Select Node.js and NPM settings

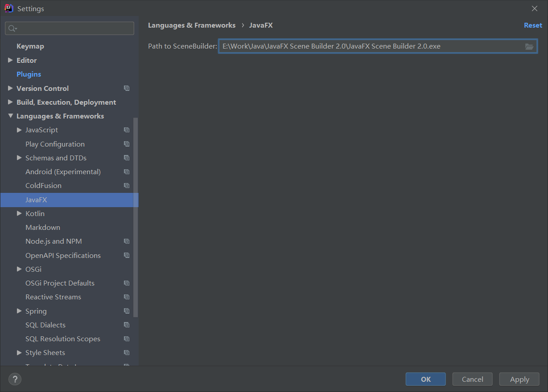(x=54, y=241)
